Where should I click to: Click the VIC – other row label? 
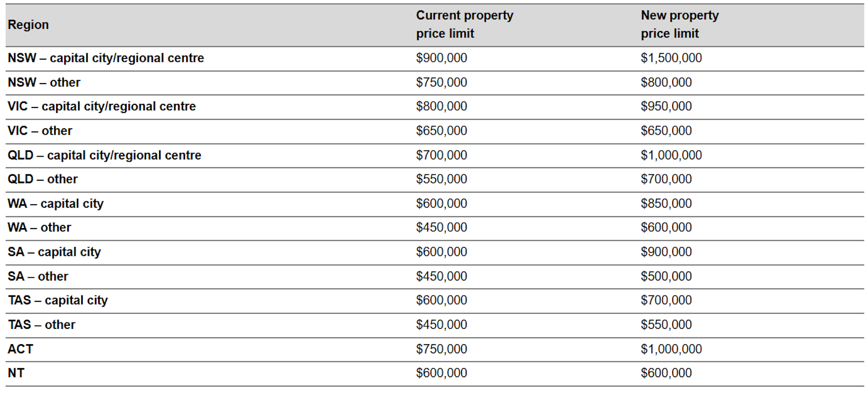click(40, 131)
